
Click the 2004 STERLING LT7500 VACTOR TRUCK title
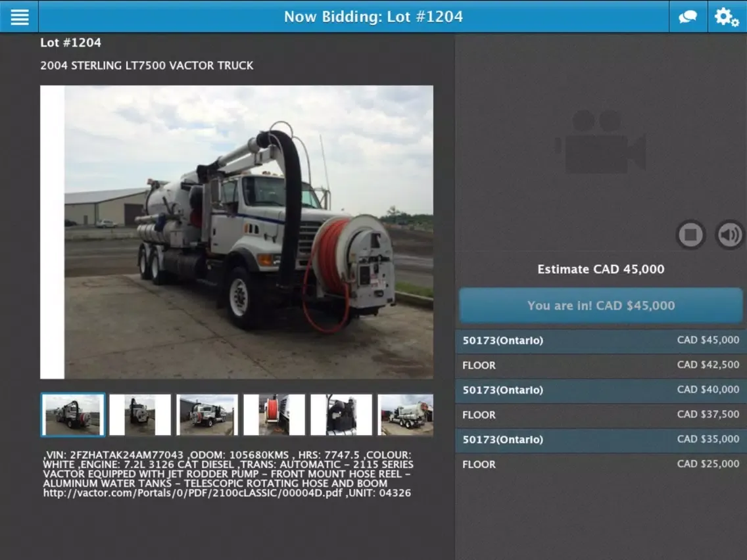tap(147, 65)
